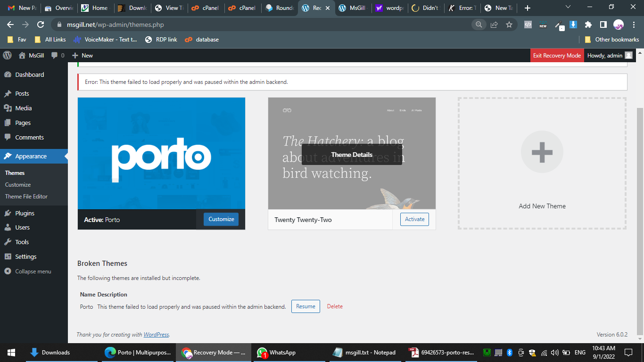Screen dimensions: 644x362
Task: Open the Media menu item
Action: pyautogui.click(x=34, y=108)
